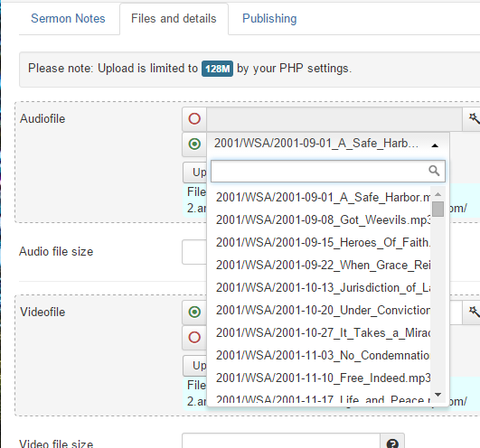Click the dropdown list scrollbar thumb

coord(438,209)
